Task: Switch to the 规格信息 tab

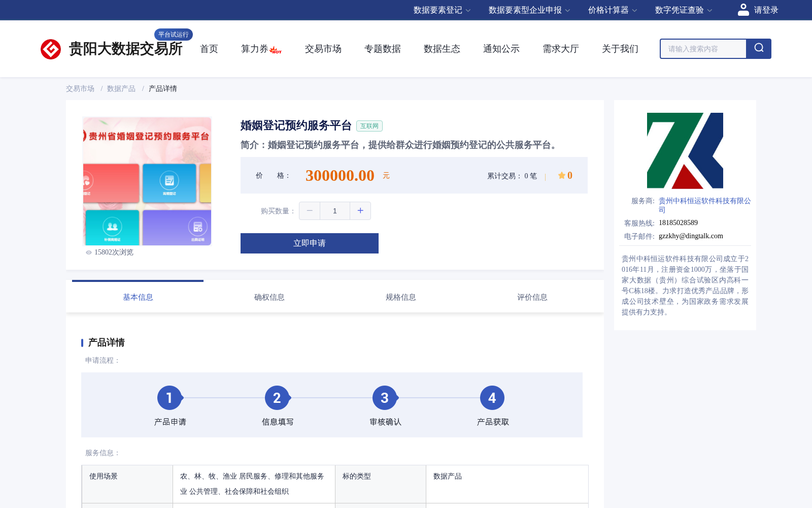Action: (401, 297)
